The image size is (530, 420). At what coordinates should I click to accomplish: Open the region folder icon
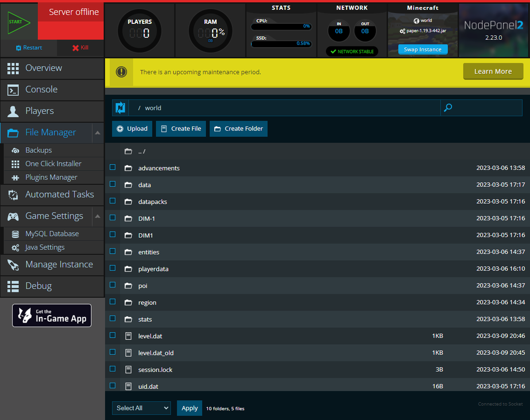click(128, 302)
